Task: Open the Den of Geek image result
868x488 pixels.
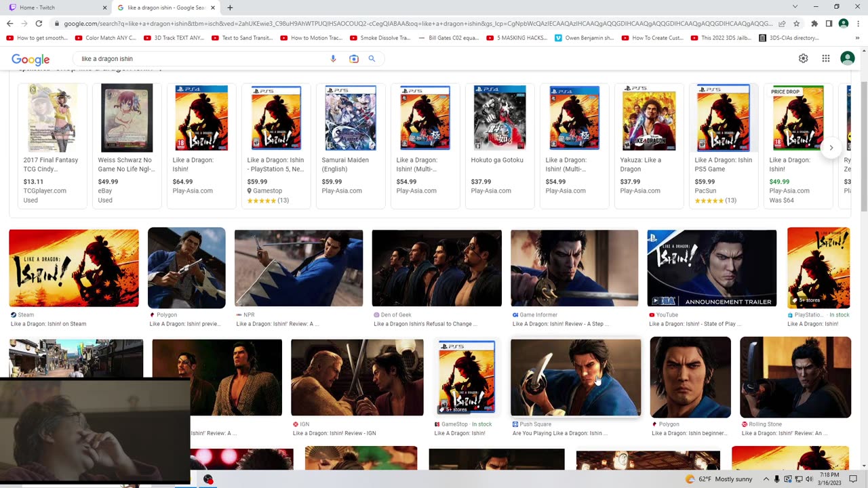Action: (437, 268)
